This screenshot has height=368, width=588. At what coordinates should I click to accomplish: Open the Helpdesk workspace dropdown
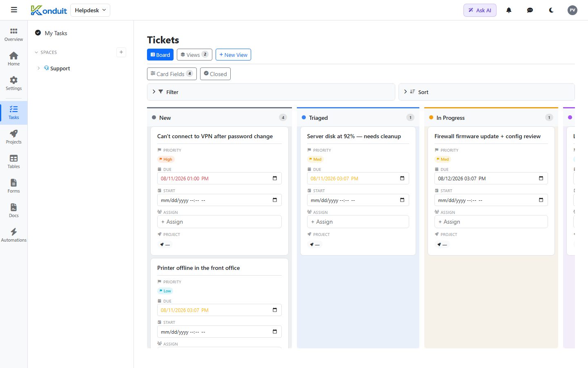90,10
